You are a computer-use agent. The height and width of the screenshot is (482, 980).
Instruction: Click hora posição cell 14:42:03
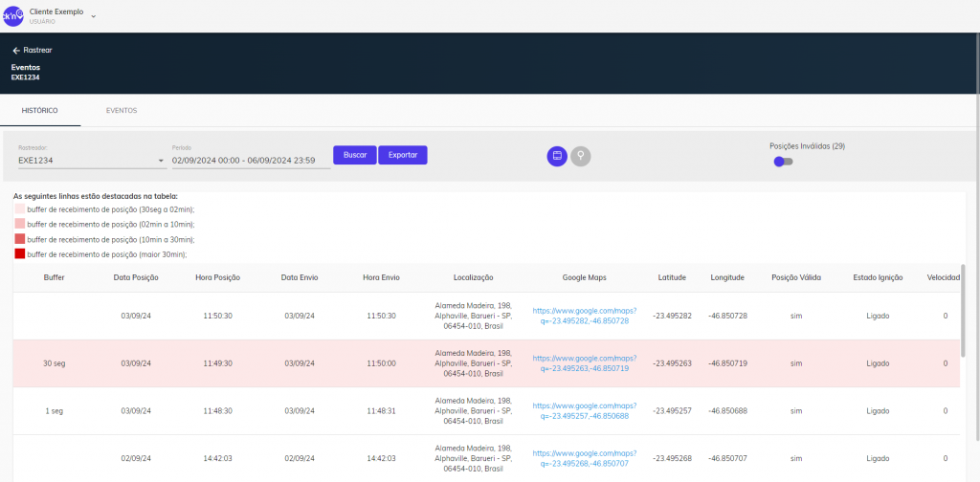[x=217, y=458]
